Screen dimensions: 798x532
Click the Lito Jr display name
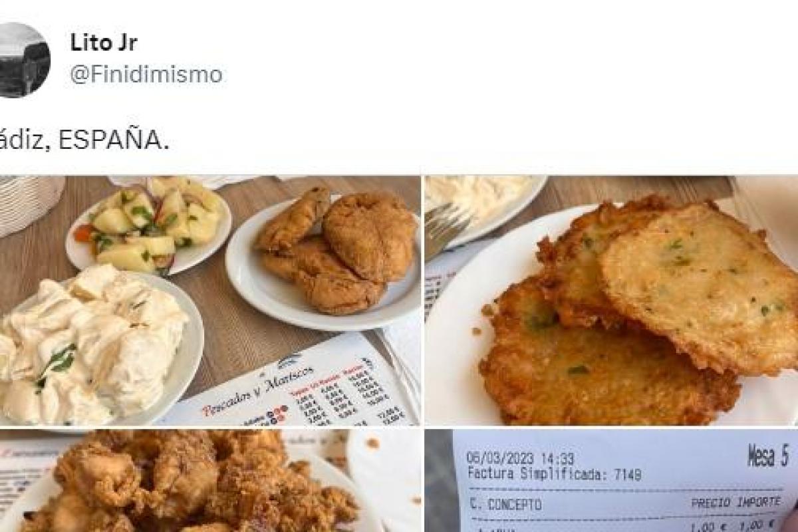click(103, 43)
